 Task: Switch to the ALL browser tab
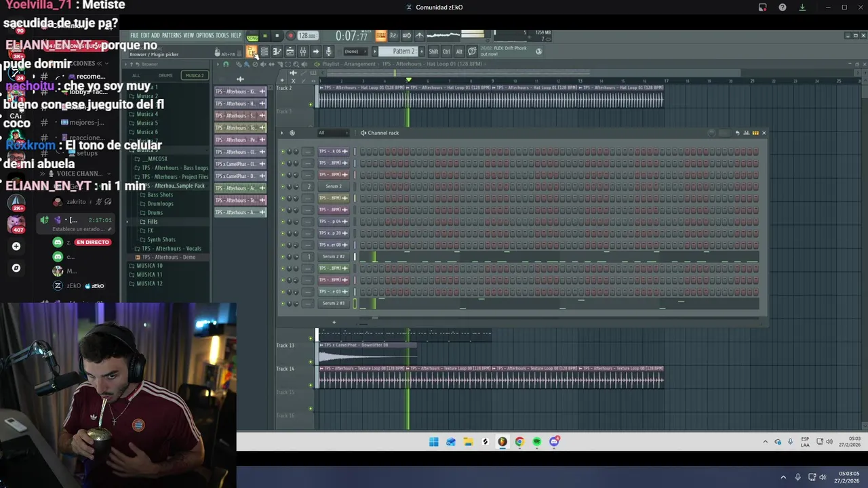coord(136,75)
